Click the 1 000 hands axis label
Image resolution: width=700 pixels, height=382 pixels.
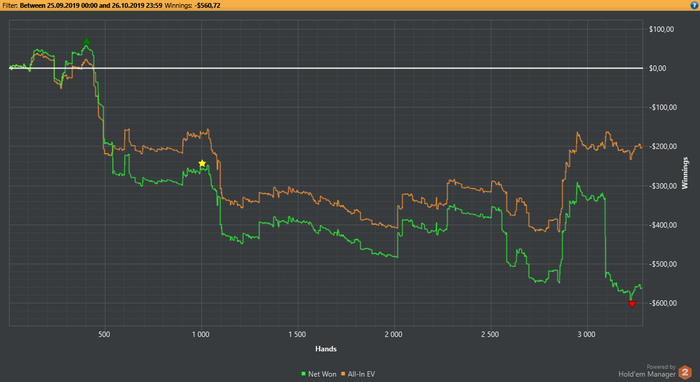pyautogui.click(x=201, y=335)
